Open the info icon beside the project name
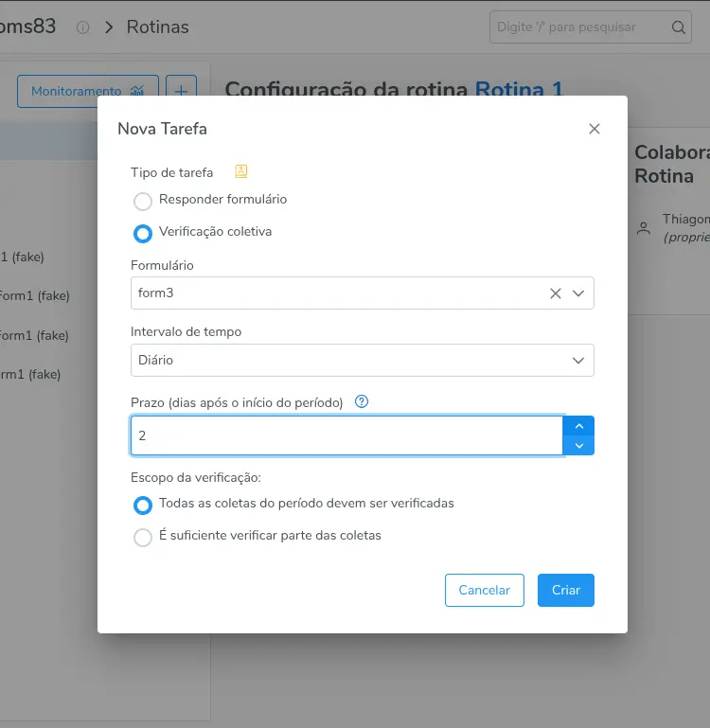Screen dimensions: 710x728 (x=82, y=27)
